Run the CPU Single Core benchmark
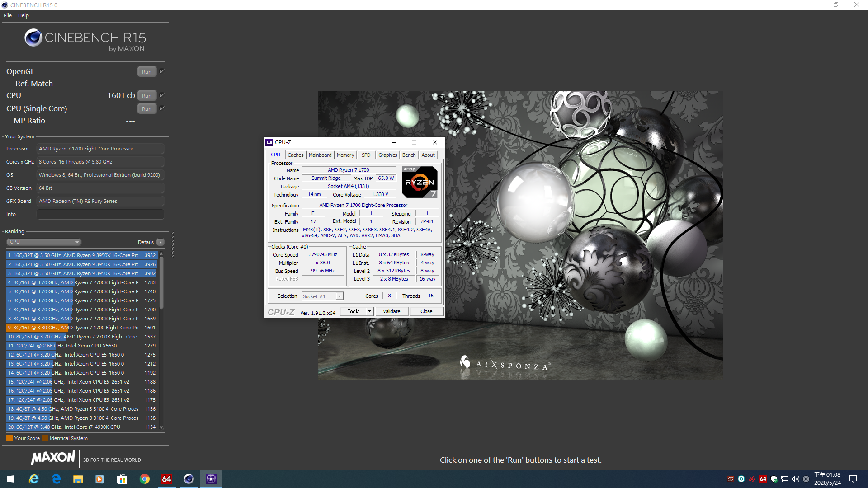The image size is (868, 488). coord(147,109)
